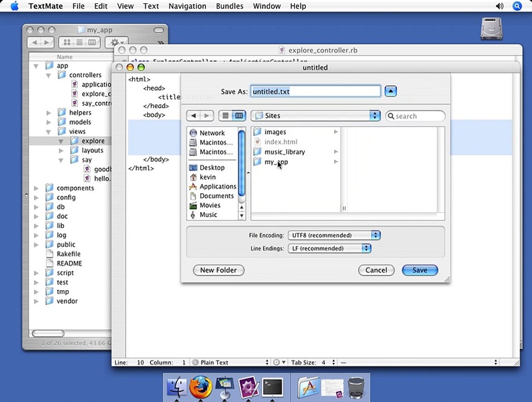Viewport: 532px width, 402px height.
Task: Launch Terminal from the Dock
Action: (273, 387)
